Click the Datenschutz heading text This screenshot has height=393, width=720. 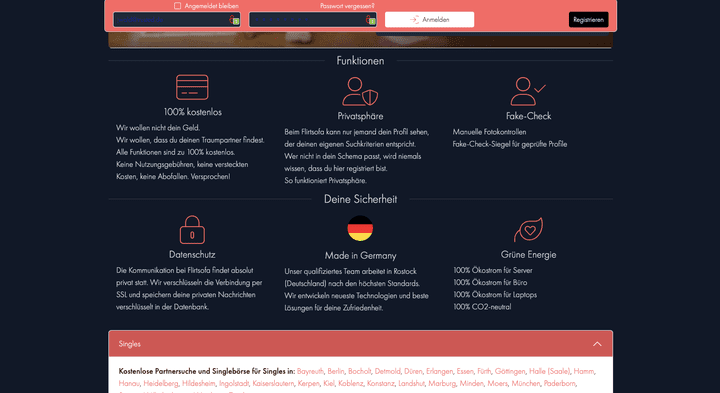[x=192, y=254]
